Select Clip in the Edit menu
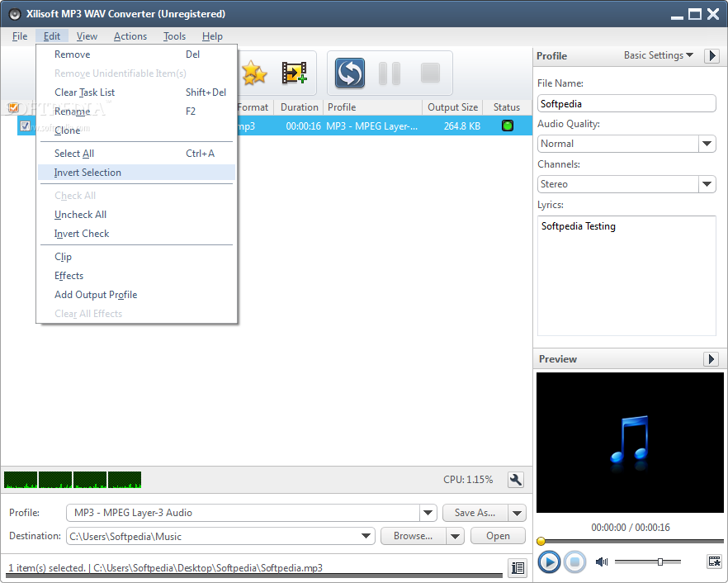 [x=136, y=257]
